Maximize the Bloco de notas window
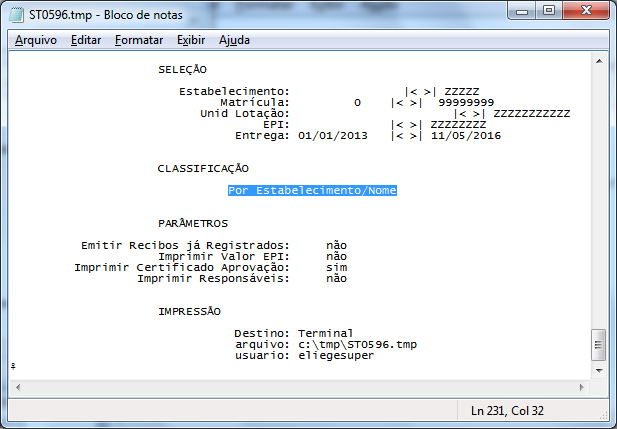 pos(549,11)
